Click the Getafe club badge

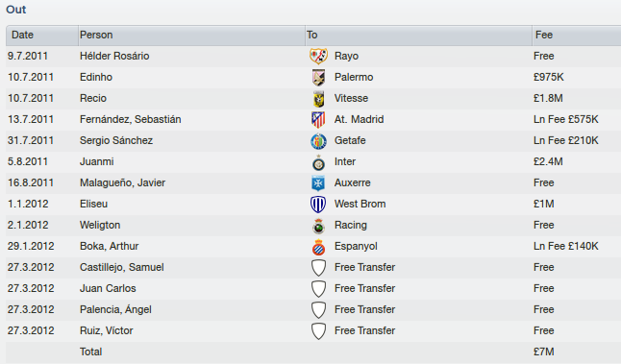coord(318,141)
